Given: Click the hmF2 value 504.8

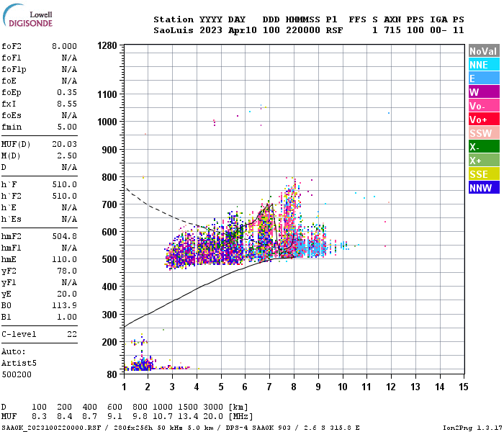Looking at the screenshot, I should tap(64, 237).
